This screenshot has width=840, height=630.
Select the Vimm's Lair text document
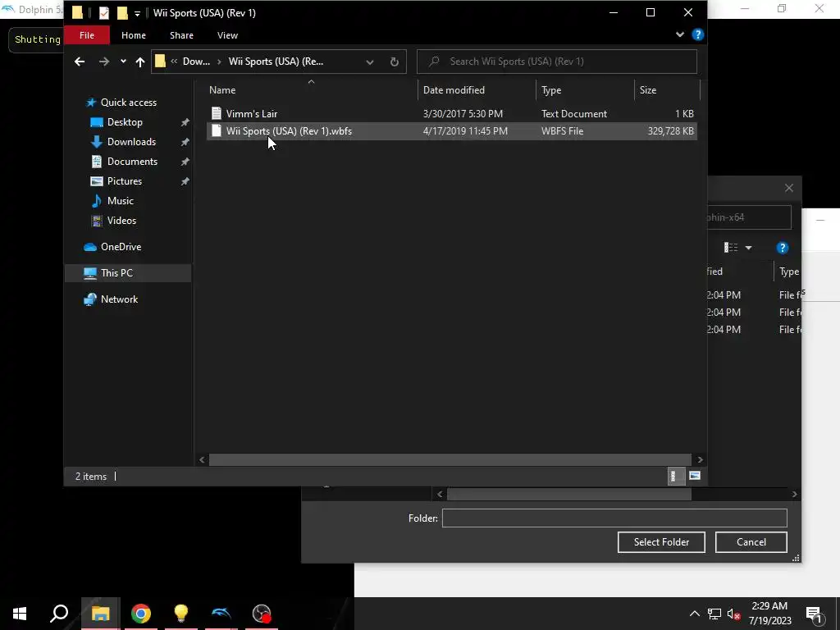pos(452,113)
